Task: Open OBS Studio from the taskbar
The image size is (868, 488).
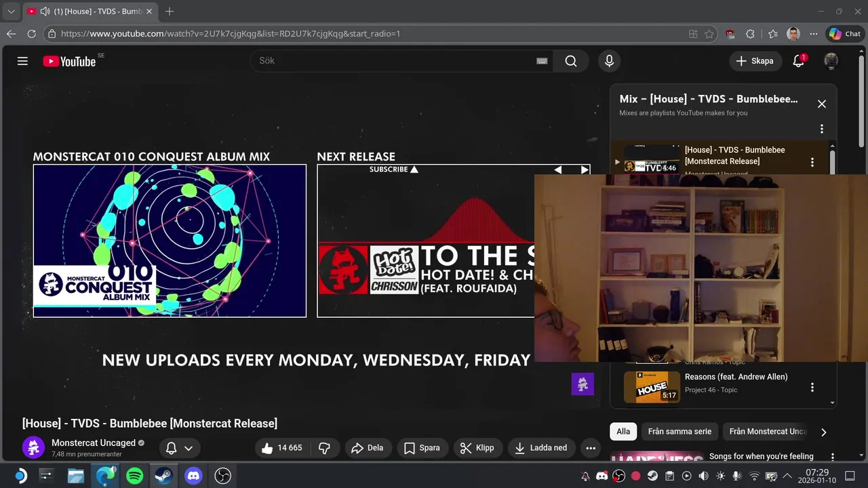Action: click(x=222, y=476)
